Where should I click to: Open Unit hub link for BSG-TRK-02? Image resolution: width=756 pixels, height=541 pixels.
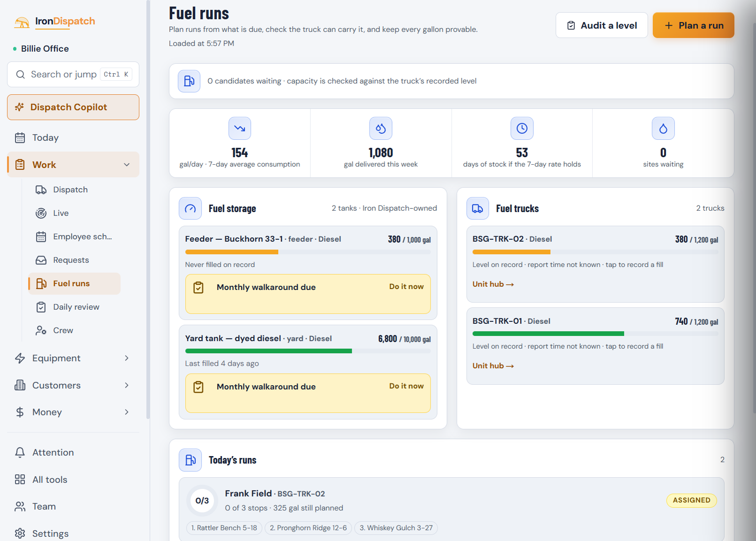(493, 284)
